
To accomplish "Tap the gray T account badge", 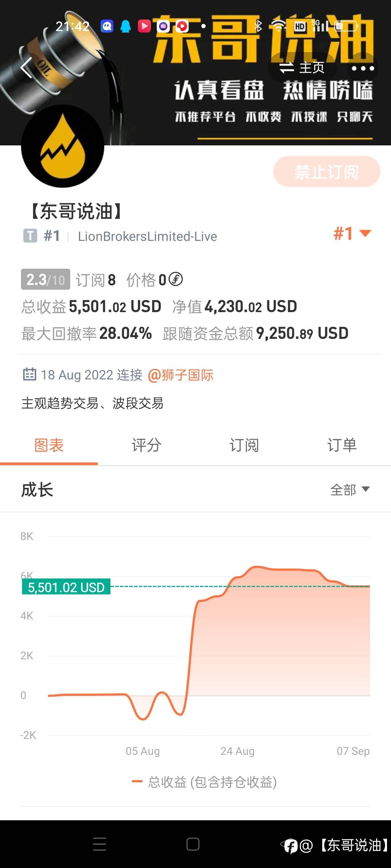I will coord(30,236).
